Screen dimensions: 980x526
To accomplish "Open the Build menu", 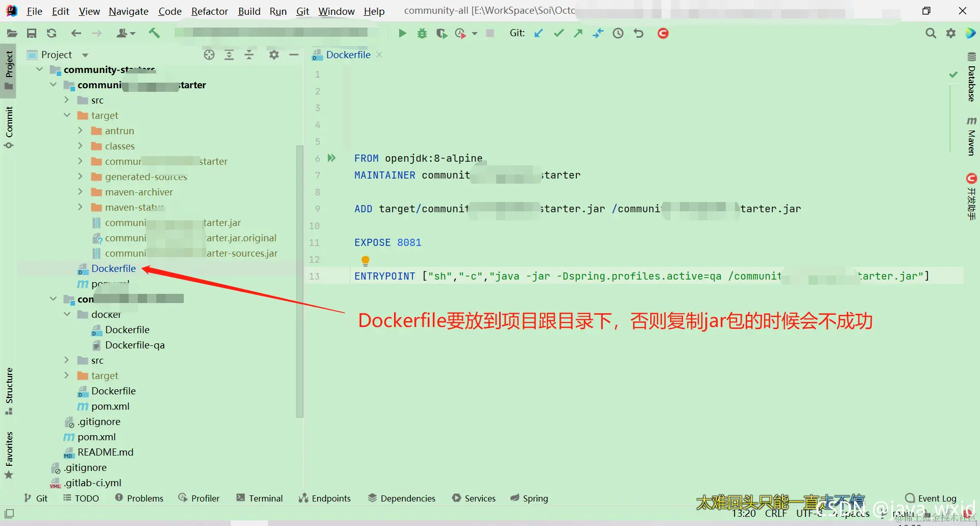I will (x=249, y=11).
